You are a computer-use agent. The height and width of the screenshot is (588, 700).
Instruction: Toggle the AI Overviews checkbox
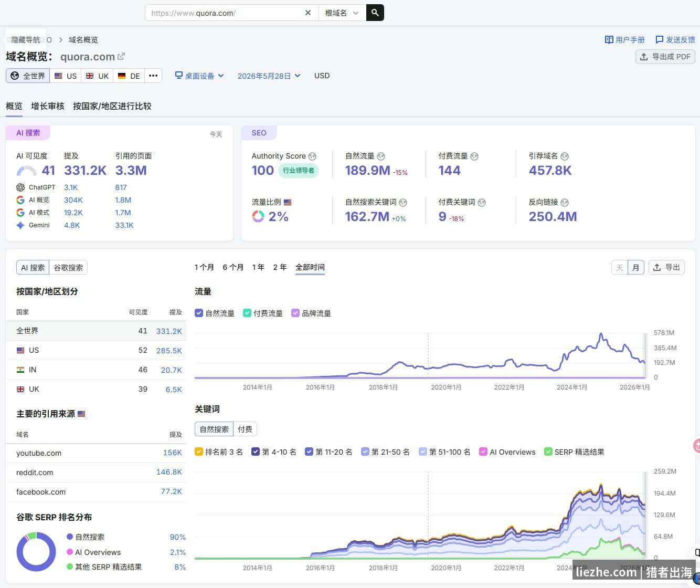click(x=483, y=451)
